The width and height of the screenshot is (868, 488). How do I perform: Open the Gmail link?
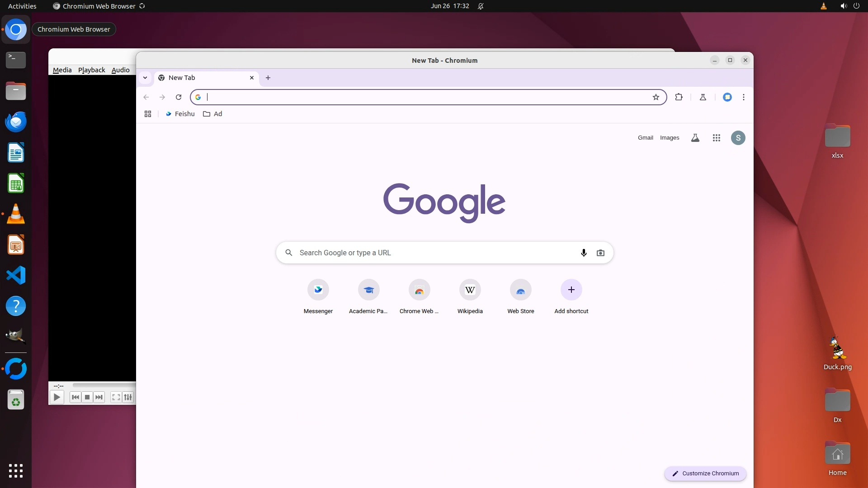(x=645, y=138)
